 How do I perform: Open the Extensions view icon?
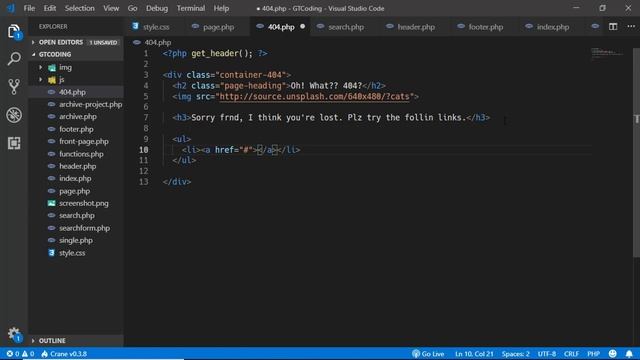click(14, 143)
